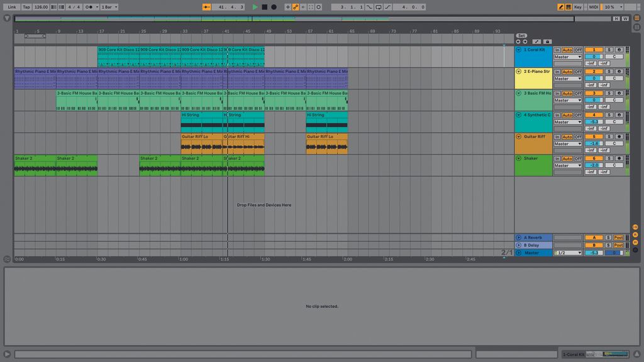Click the Link button
Viewport: 644px width, 362px height.
[11, 7]
